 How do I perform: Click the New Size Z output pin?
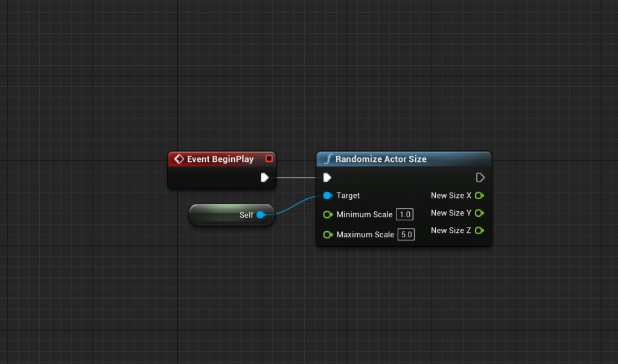(479, 230)
